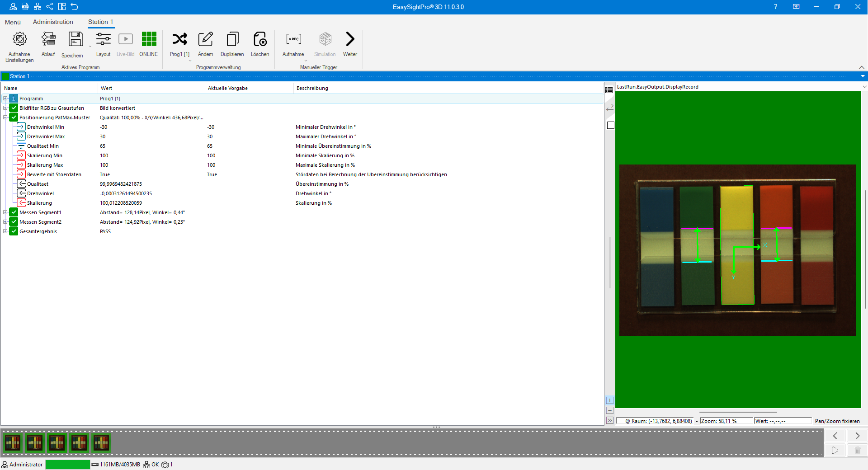Screen dimensions: 868x470
Task: Open LastRun.EasyOutput.DisplayRecord dropdown
Action: click(x=864, y=87)
